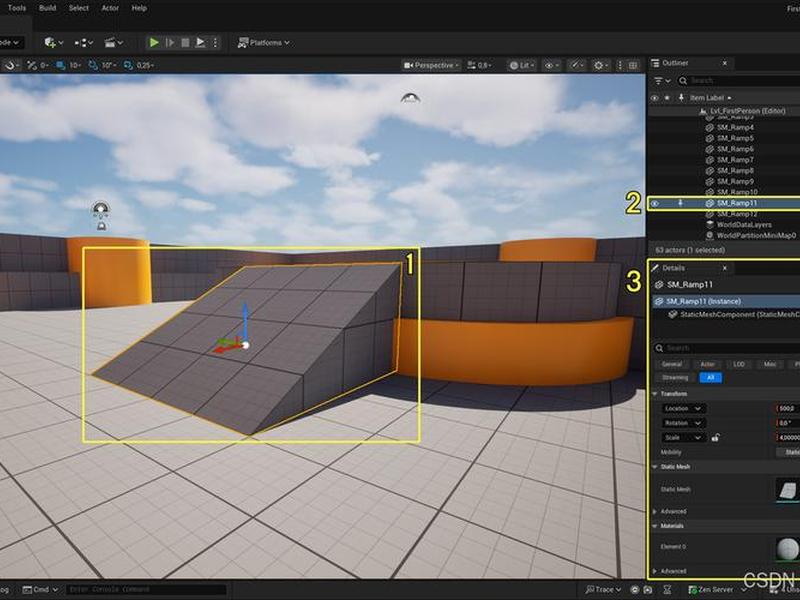Viewport: 800px width, 600px height.
Task: Select Lvl_FirstPerson (Editor) in Outliner
Action: [747, 111]
